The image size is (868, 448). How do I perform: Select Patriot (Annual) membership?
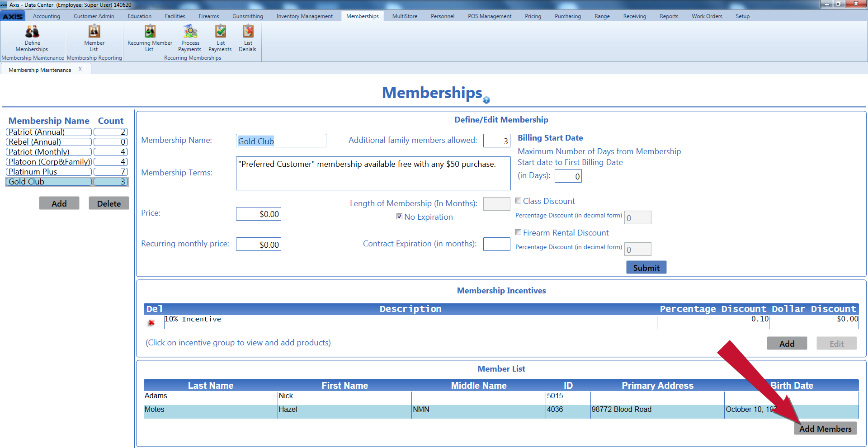pos(49,132)
